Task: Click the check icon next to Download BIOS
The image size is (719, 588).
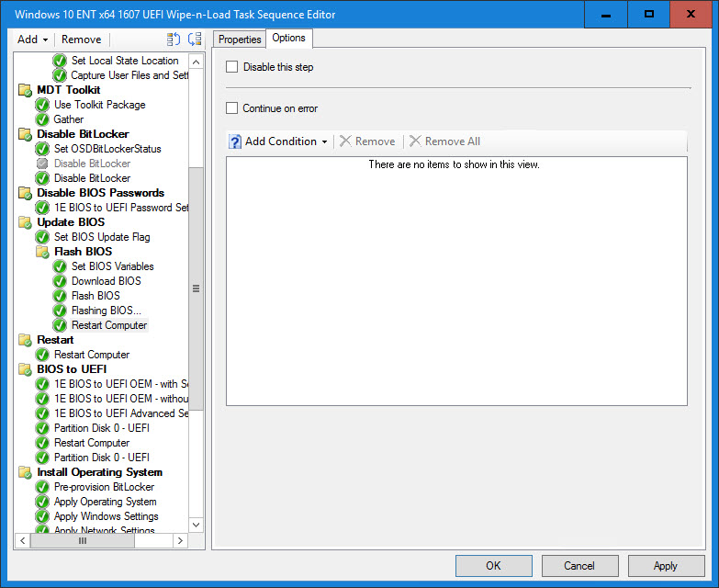Action: (x=60, y=281)
